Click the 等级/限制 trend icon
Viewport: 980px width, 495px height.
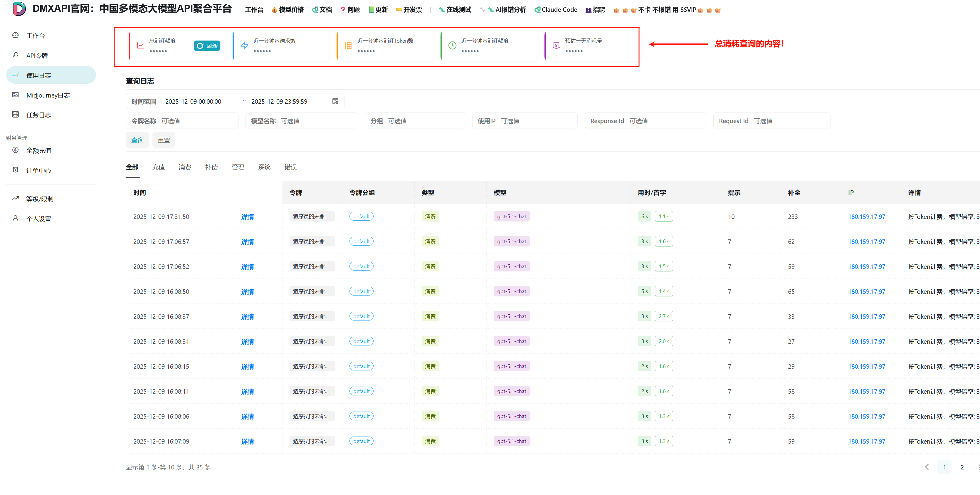point(15,198)
